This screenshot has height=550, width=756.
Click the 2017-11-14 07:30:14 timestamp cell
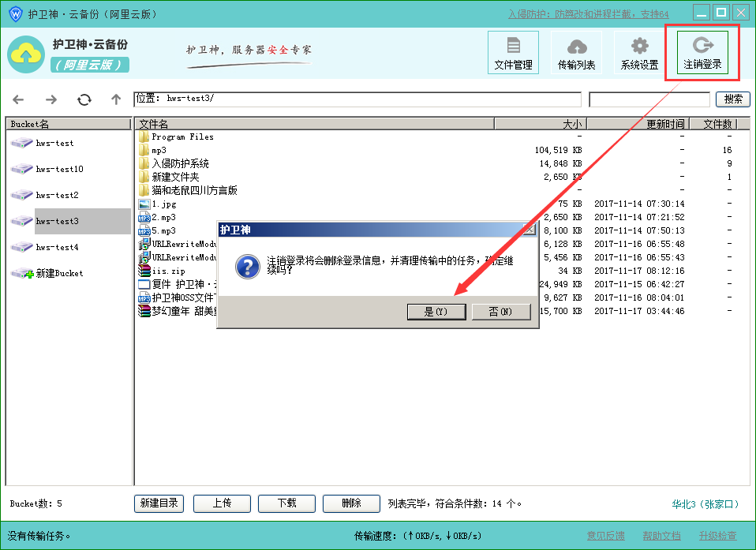[639, 204]
